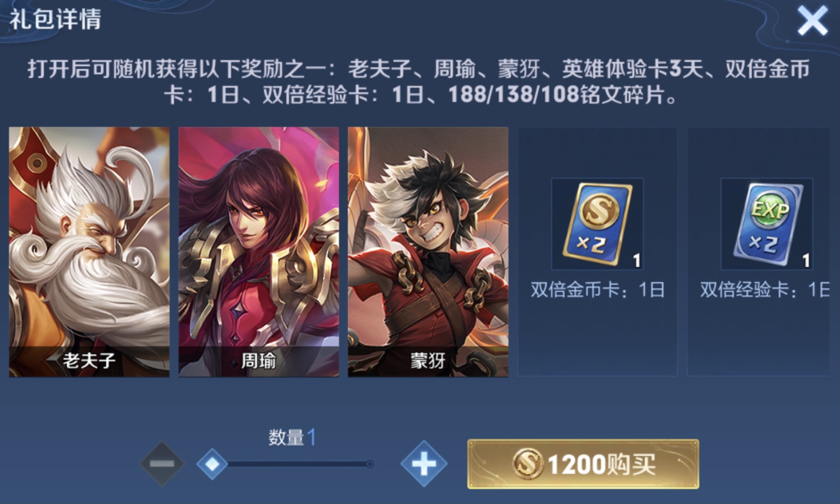The height and width of the screenshot is (504, 840).
Task: Select the 周瑜 hero card
Action: (x=258, y=252)
